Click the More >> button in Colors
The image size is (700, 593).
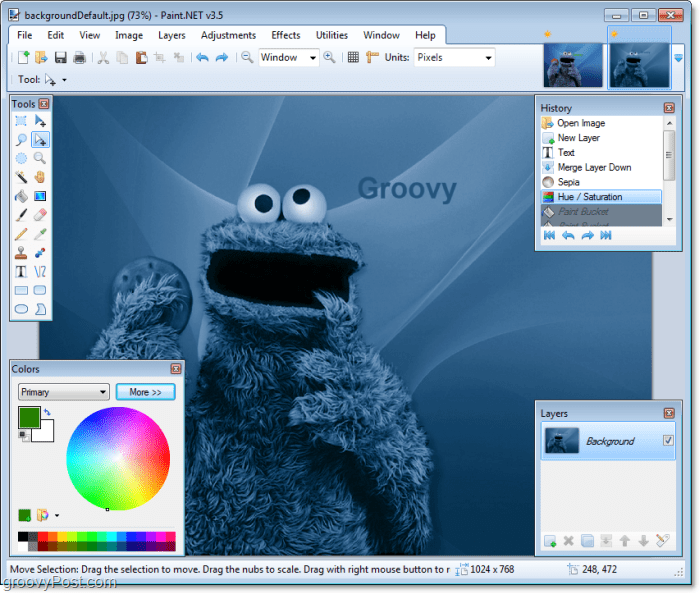pos(146,392)
